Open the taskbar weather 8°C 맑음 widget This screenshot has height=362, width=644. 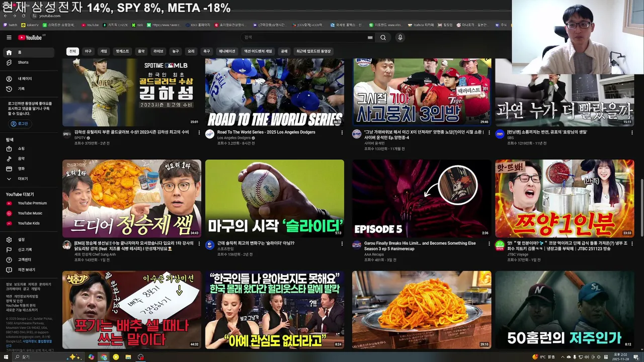pyautogui.click(x=544, y=357)
